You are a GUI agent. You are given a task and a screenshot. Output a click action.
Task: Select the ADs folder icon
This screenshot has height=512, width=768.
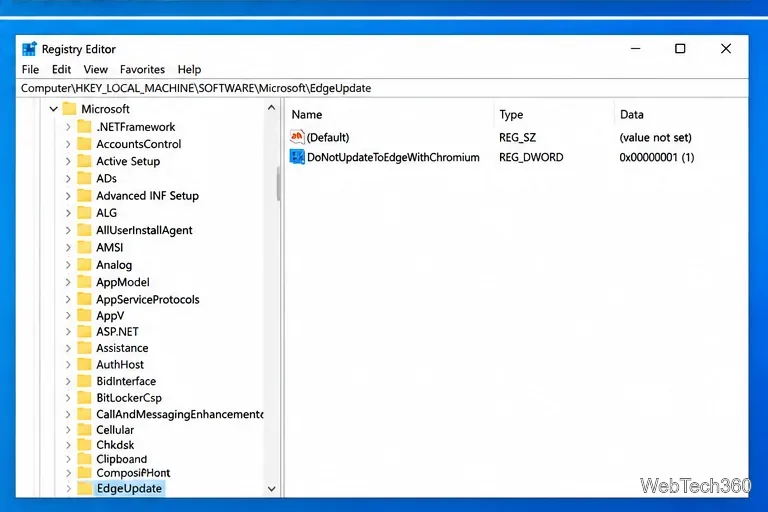84,178
